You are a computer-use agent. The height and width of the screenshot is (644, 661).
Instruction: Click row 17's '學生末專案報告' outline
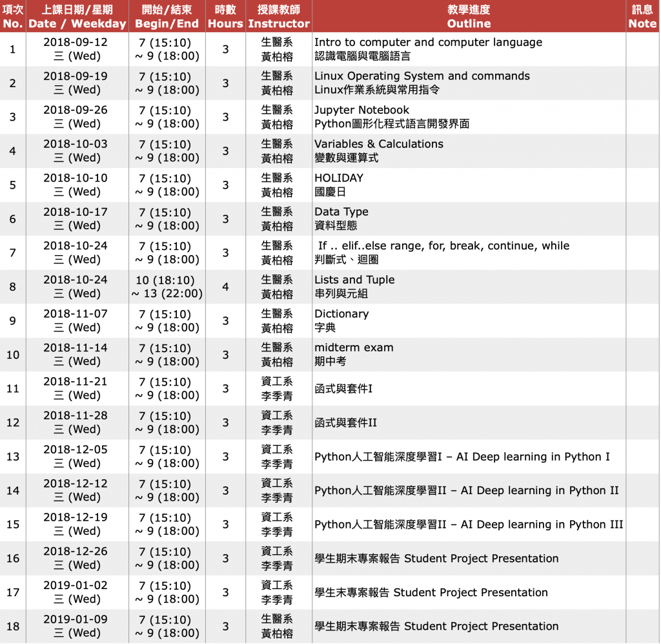(469, 592)
